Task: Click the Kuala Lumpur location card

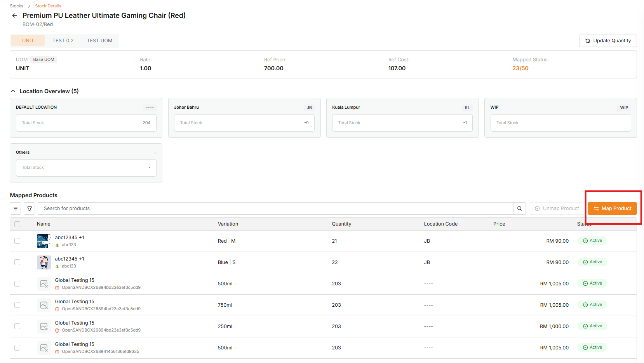Action: [402, 118]
